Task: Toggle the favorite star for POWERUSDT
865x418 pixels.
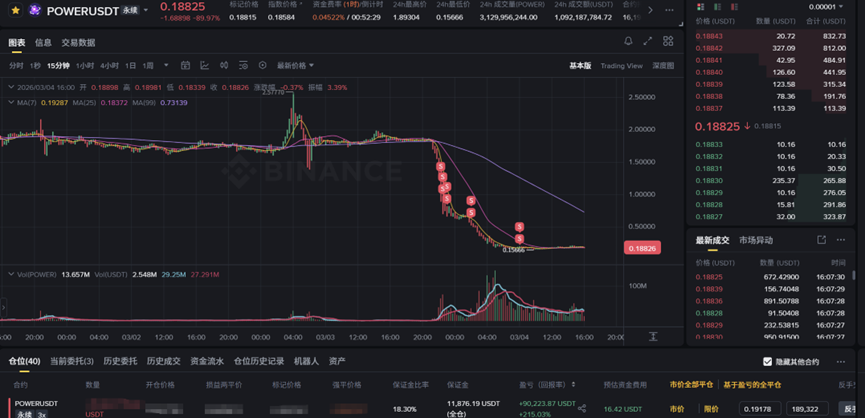Action: pos(16,10)
